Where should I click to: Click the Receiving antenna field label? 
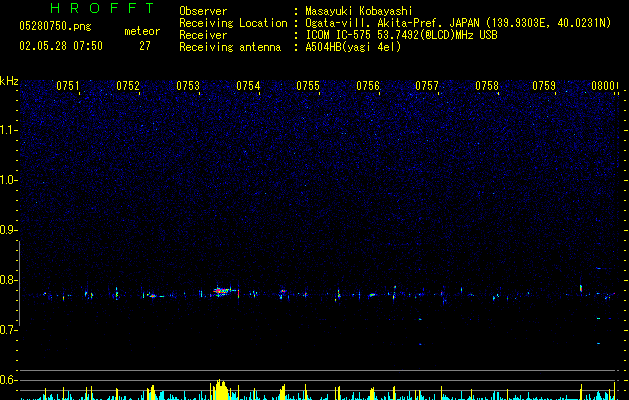pyautogui.click(x=230, y=47)
